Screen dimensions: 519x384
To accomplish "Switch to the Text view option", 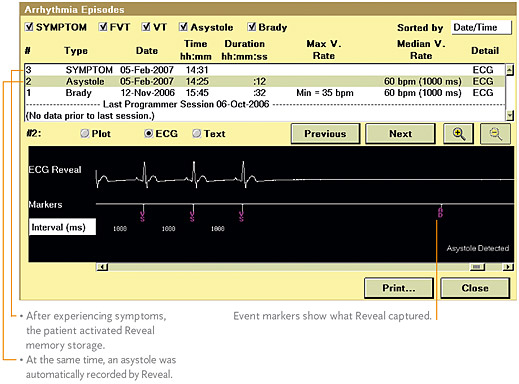I will click(197, 134).
